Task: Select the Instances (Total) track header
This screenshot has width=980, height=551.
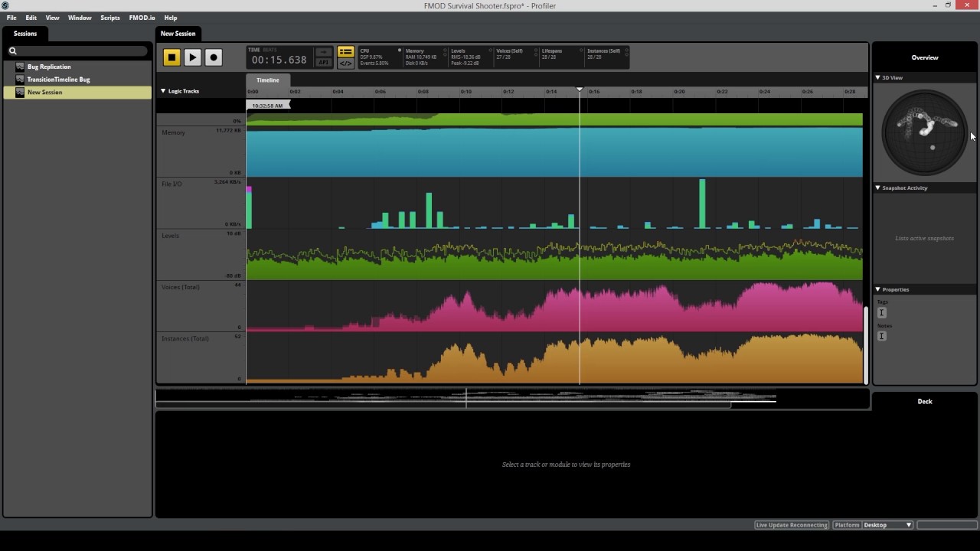Action: tap(201, 357)
